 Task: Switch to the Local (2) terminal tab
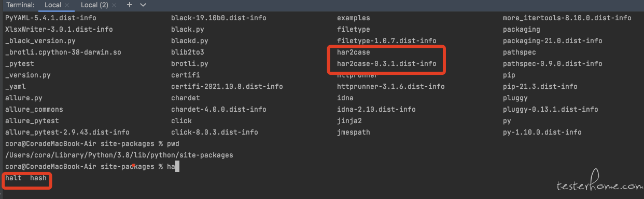[95, 5]
